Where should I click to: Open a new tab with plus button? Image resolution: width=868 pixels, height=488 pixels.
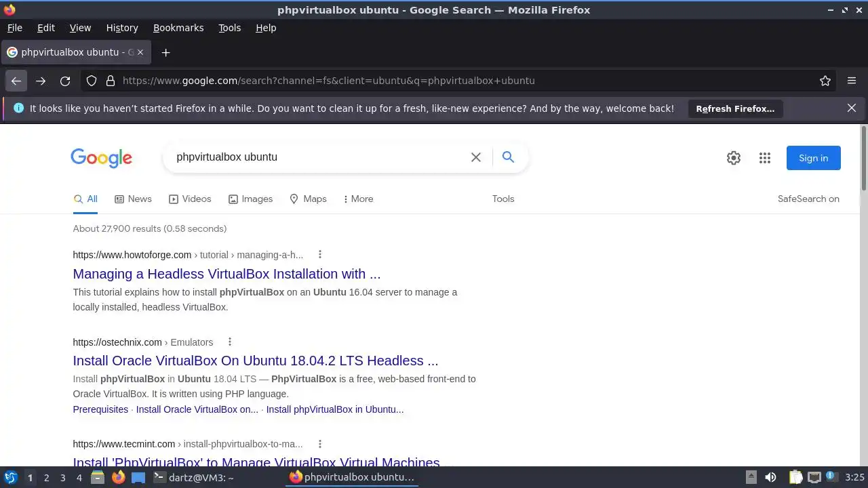pos(165,52)
